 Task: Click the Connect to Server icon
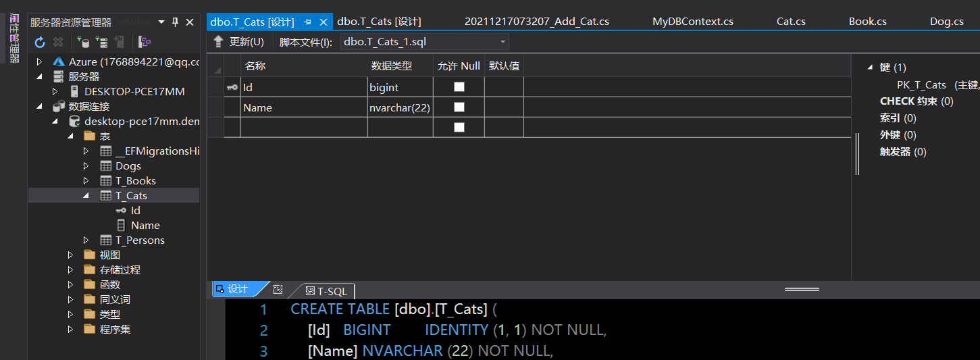(x=101, y=43)
